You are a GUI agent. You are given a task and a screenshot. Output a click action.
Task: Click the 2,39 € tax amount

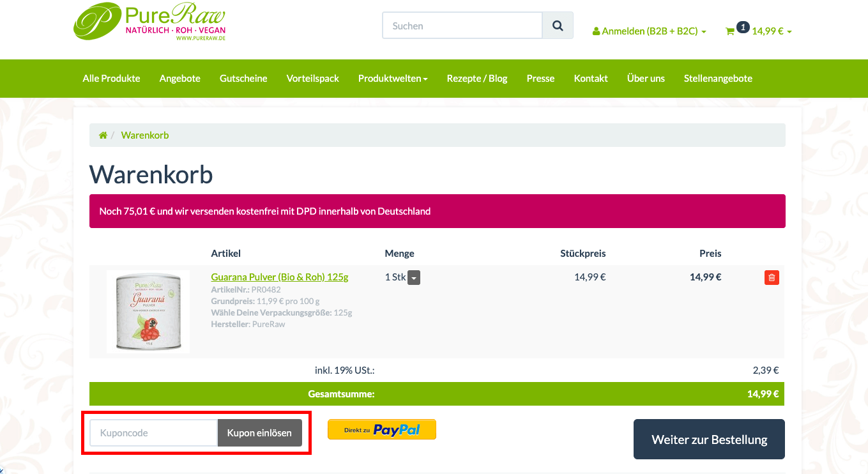tap(766, 370)
